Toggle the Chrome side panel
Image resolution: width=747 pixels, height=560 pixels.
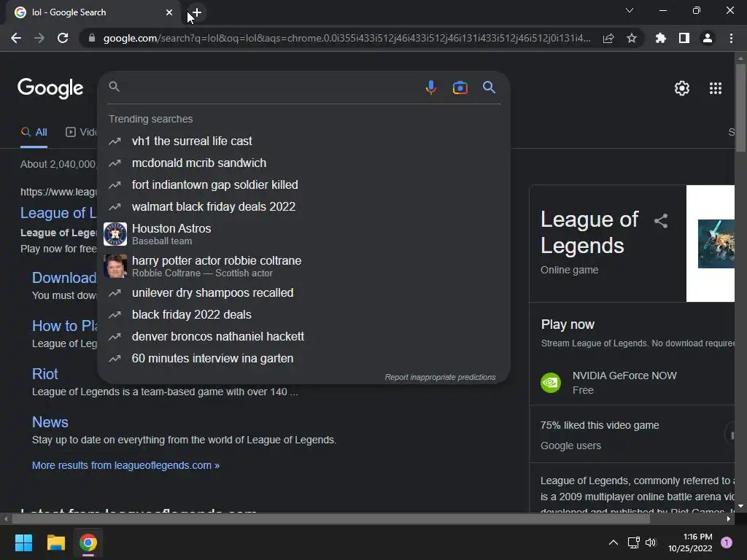[684, 38]
